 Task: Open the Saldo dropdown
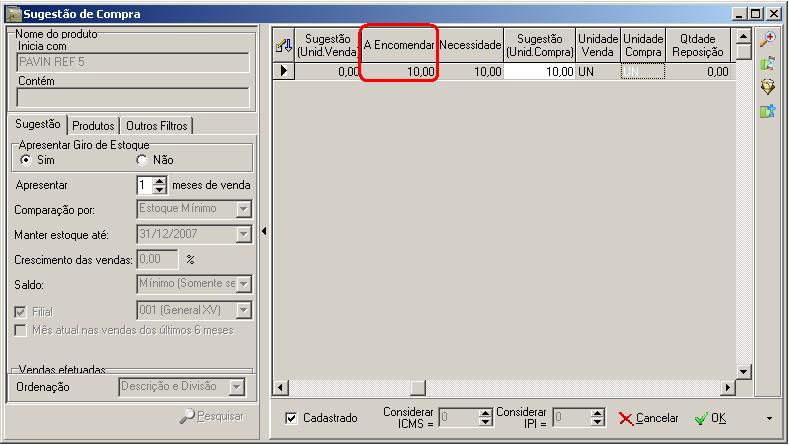[244, 284]
